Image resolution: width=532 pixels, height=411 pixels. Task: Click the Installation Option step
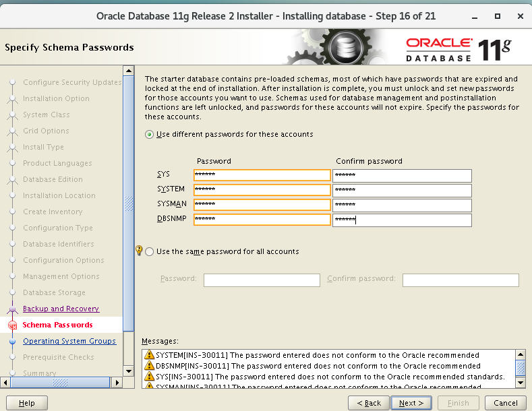coord(57,98)
